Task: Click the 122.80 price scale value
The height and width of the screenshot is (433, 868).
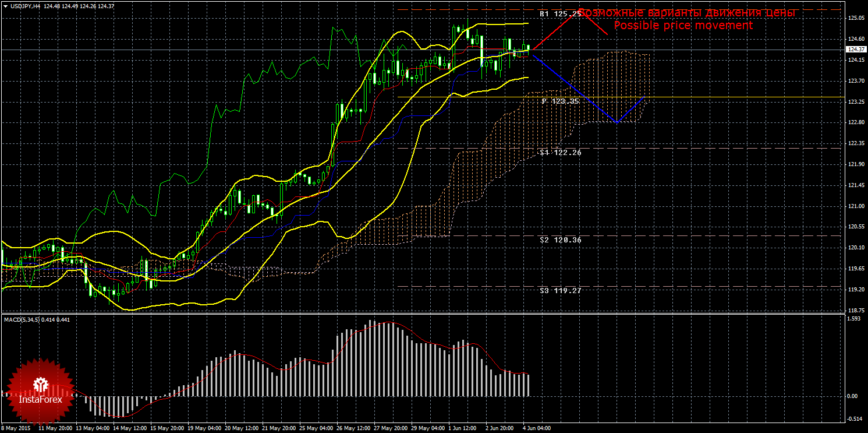Action: [856, 122]
